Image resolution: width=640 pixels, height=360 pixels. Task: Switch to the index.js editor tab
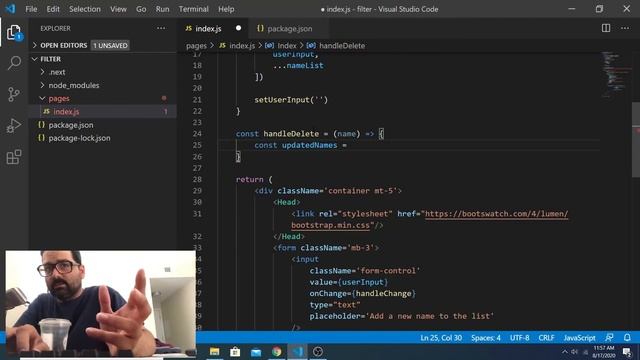pos(208,29)
